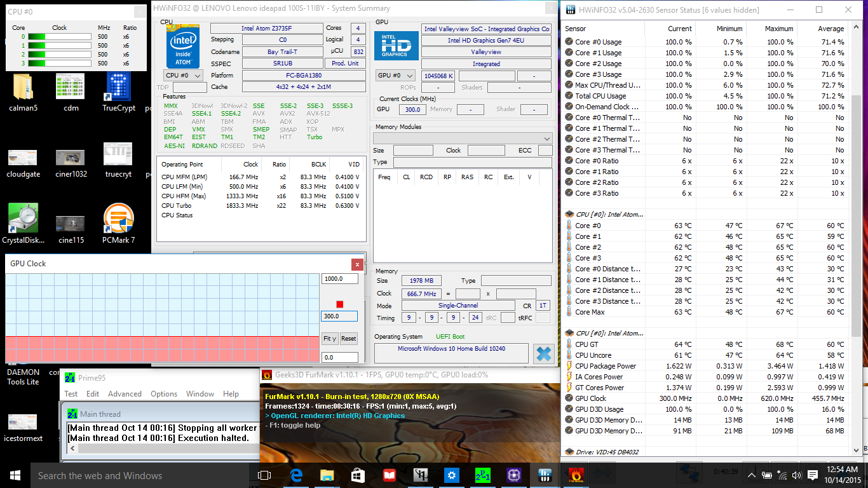Switch to HWiNFO32 taskbar icon
This screenshot has height=488, width=868.
coord(545,475)
